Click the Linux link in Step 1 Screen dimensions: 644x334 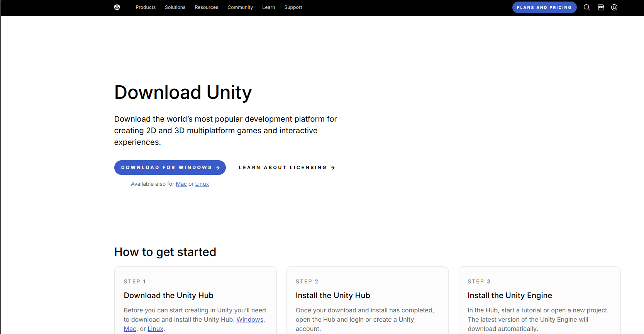pyautogui.click(x=156, y=329)
